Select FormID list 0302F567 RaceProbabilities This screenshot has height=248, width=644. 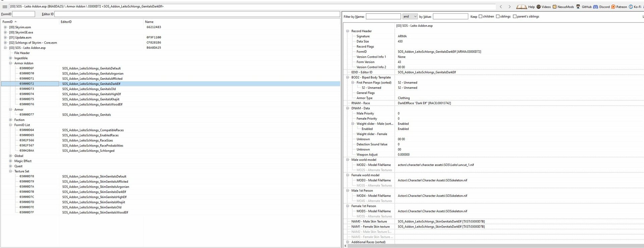170,146
